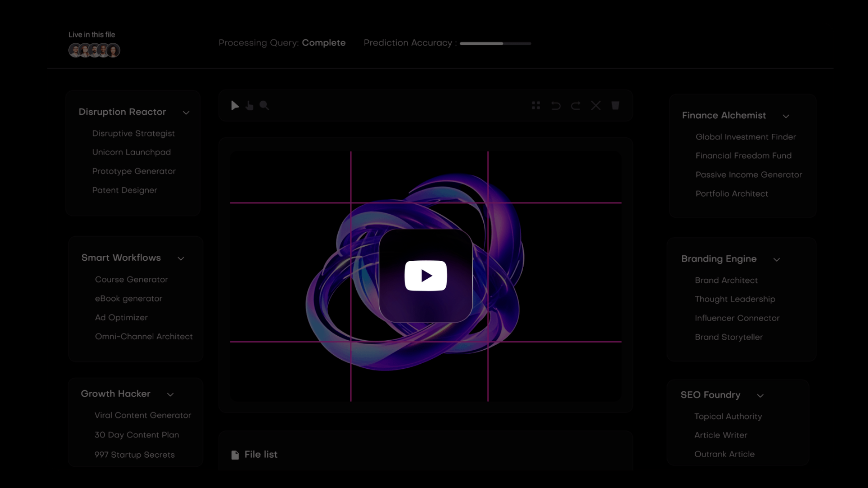Redo the last canvas action
This screenshot has height=488, width=868.
576,105
